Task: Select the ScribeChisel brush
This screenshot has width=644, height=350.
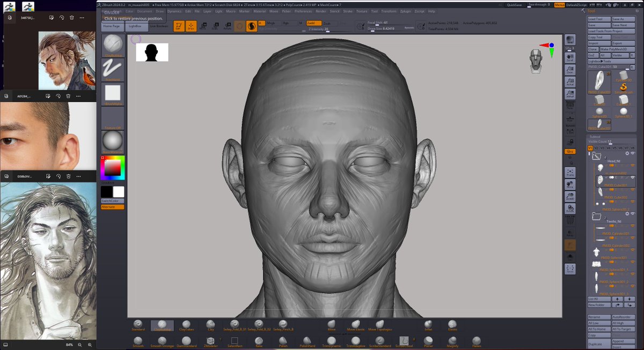Action: coord(404,342)
